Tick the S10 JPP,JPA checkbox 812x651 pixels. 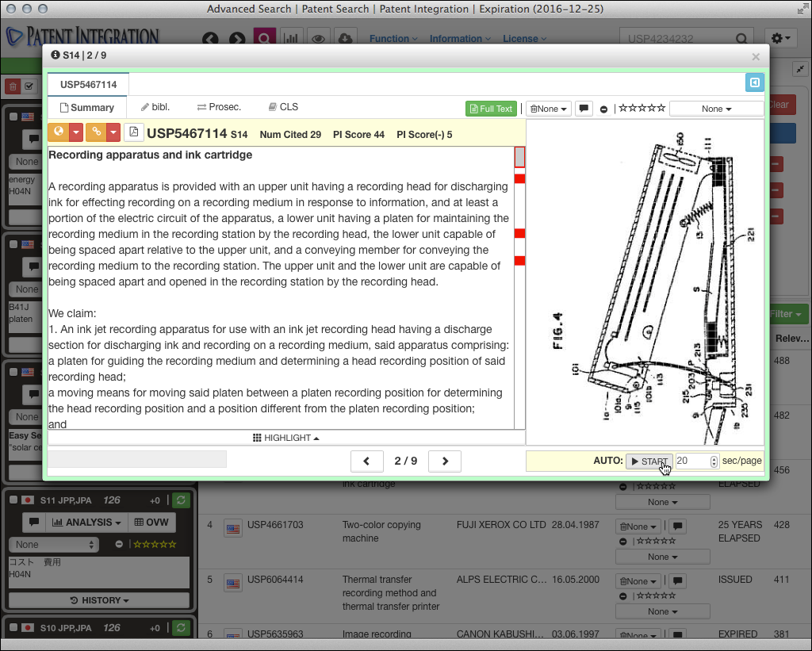coord(13,628)
